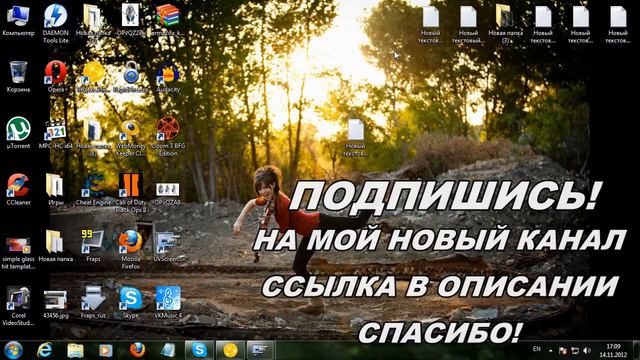
Task: Click the Show desktop strip
Action: point(637,350)
